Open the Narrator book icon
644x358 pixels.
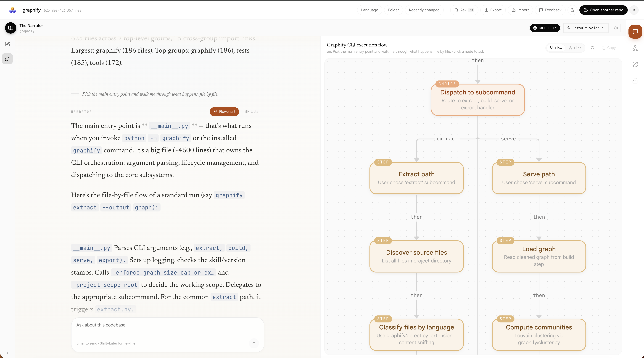point(11,28)
